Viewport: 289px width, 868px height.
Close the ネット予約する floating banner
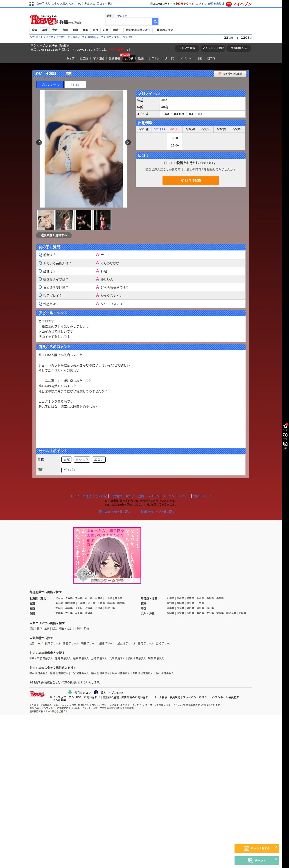coord(276,846)
